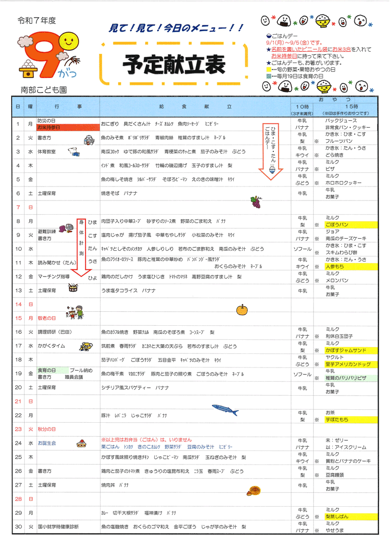
Task: Click the smiling sun on the big 9
Action: tap(69, 42)
